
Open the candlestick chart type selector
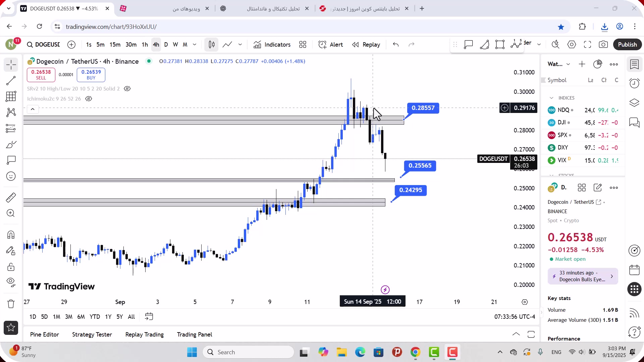(x=212, y=45)
